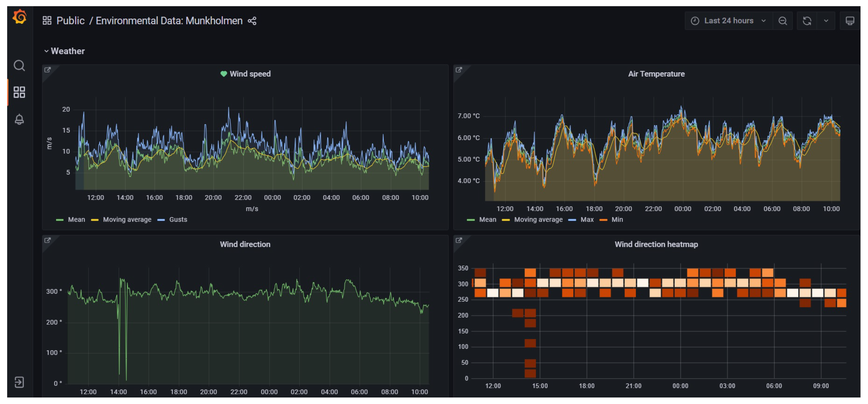Open the Alerting bell icon
This screenshot has width=868, height=404.
(19, 119)
